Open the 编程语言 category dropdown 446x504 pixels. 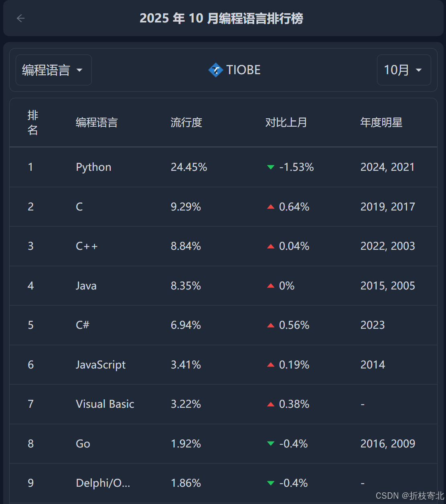coord(54,70)
